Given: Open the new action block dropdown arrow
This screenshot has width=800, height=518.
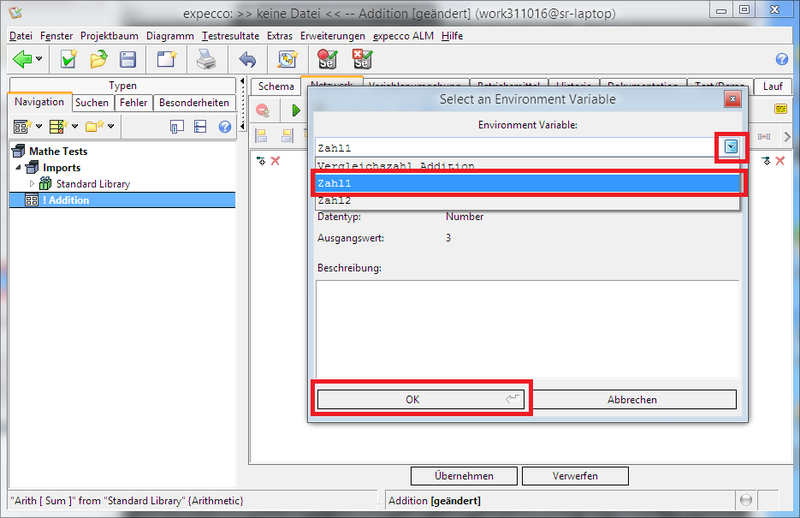Looking at the screenshot, I should pos(39,126).
